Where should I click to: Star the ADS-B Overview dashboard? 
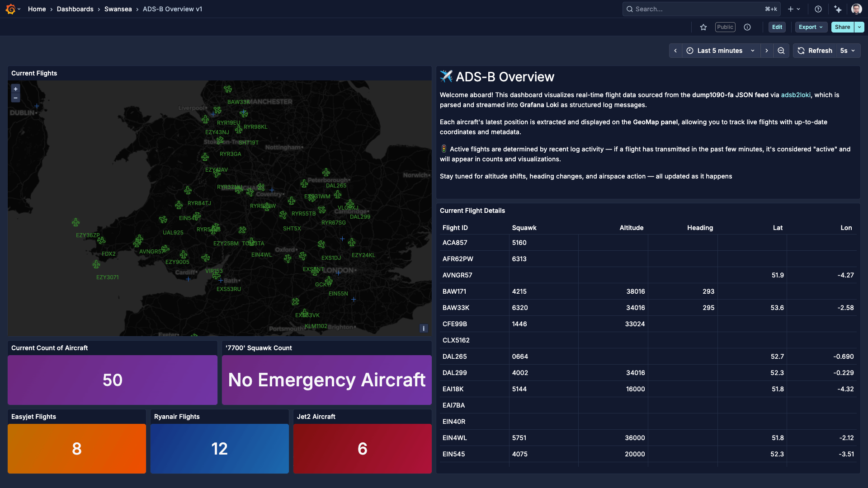703,27
